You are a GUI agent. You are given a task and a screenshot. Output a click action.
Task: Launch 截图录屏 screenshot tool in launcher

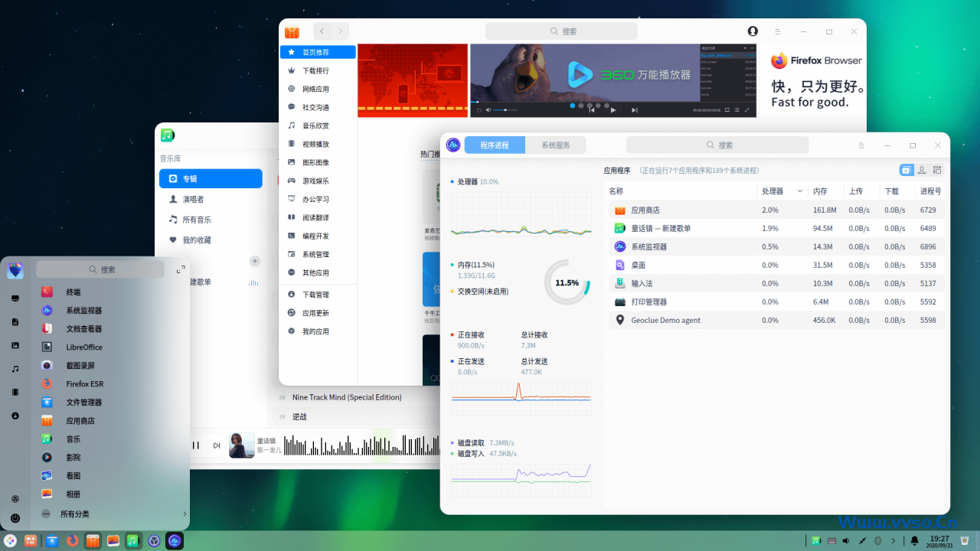click(80, 366)
